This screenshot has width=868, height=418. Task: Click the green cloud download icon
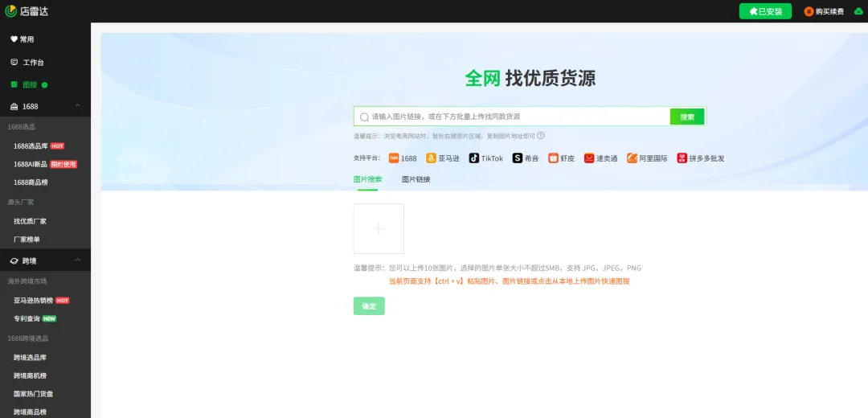click(858, 11)
